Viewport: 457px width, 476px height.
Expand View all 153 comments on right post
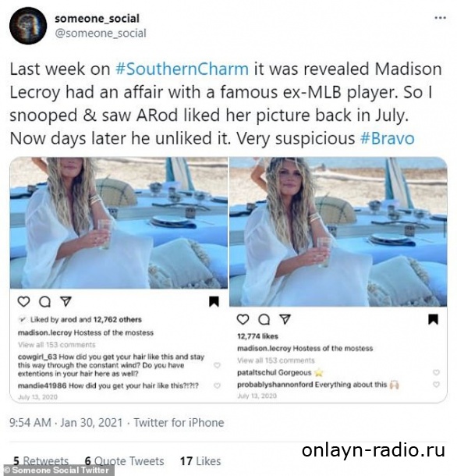(x=276, y=361)
